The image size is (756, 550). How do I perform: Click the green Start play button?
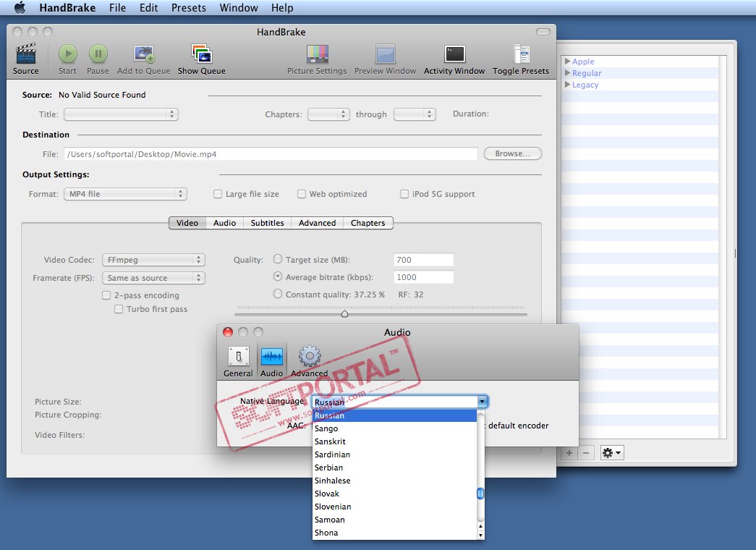coord(67,54)
